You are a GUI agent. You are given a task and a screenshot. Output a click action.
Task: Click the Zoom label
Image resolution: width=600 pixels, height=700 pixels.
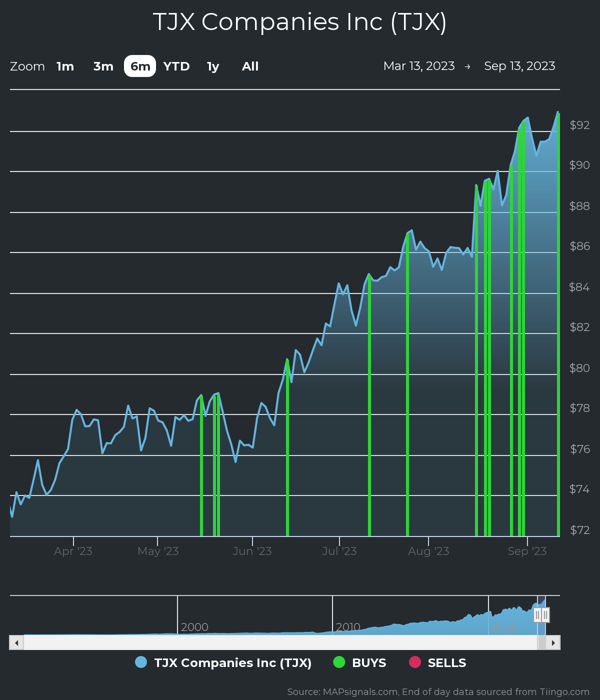(27, 66)
